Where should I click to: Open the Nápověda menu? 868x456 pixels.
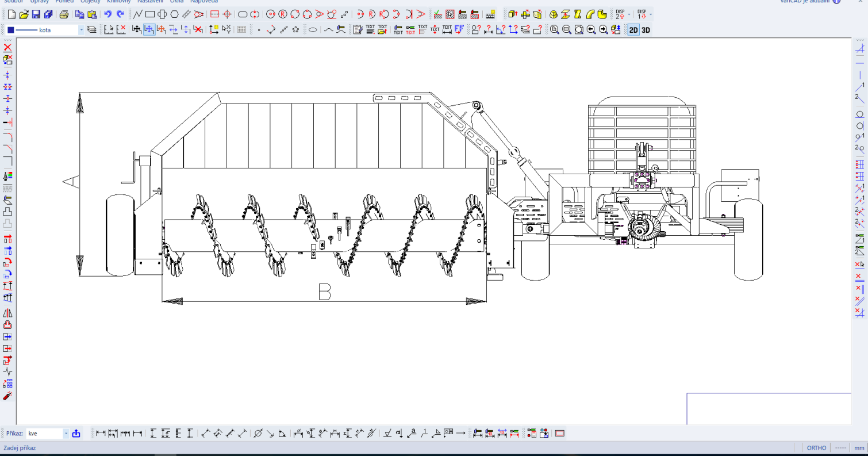(x=204, y=2)
